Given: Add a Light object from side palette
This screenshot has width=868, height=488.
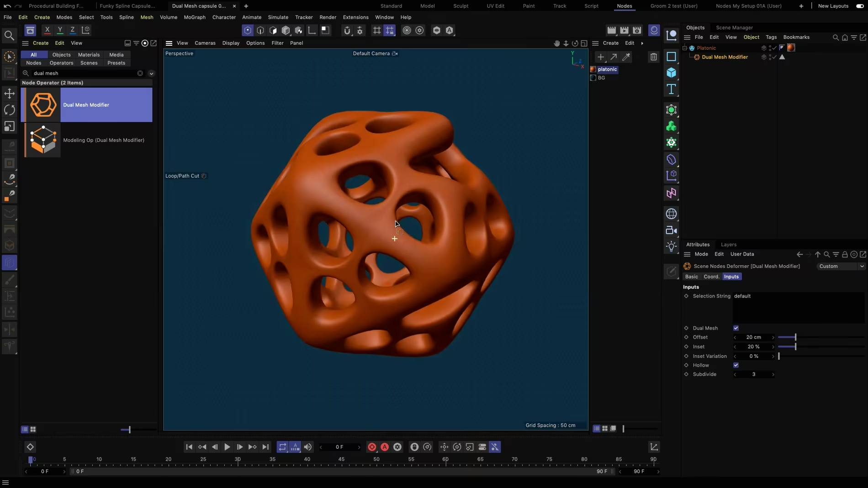Looking at the screenshot, I should (x=671, y=247).
